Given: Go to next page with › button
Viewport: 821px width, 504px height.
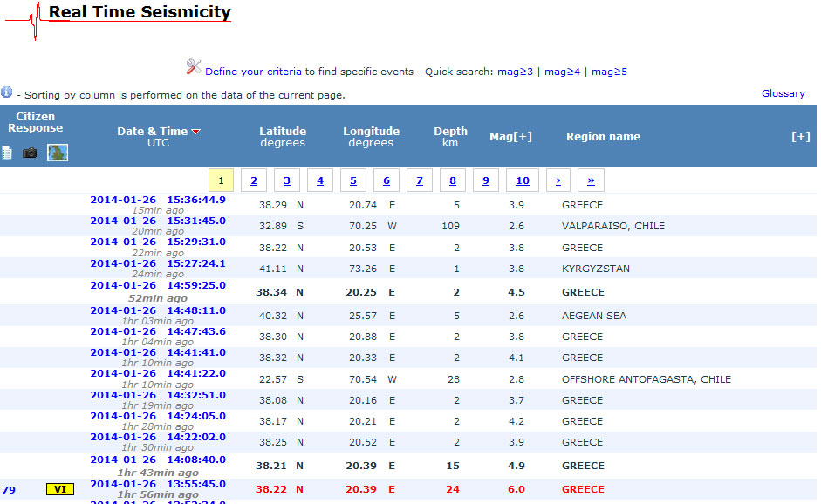Looking at the screenshot, I should pyautogui.click(x=558, y=180).
